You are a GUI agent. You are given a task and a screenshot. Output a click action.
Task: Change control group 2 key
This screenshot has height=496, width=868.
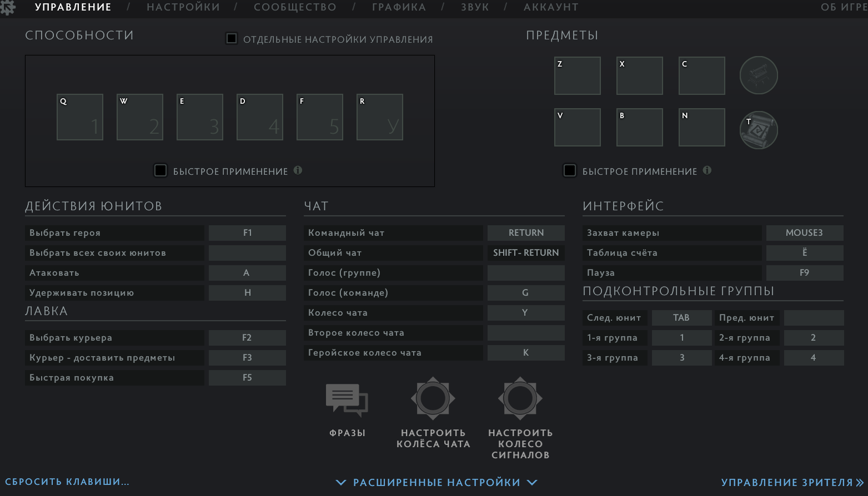tap(814, 338)
